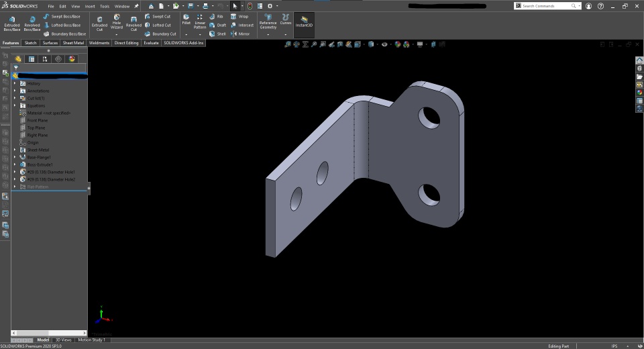Image resolution: width=644 pixels, height=349 pixels.
Task: Expand the Cut list(1) node
Action: 15,98
